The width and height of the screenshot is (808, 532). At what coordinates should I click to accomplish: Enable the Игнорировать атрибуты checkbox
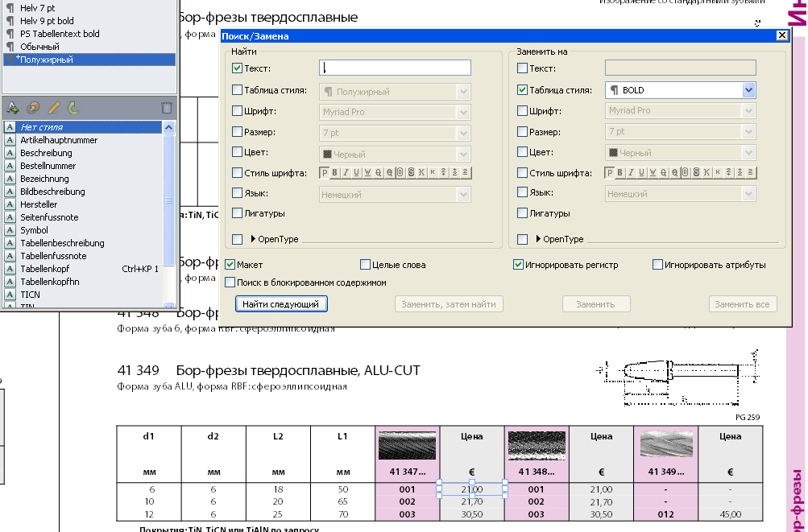click(657, 265)
